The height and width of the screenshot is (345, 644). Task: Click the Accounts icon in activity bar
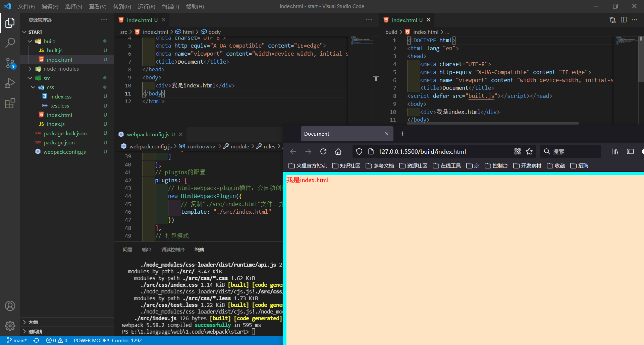point(10,305)
